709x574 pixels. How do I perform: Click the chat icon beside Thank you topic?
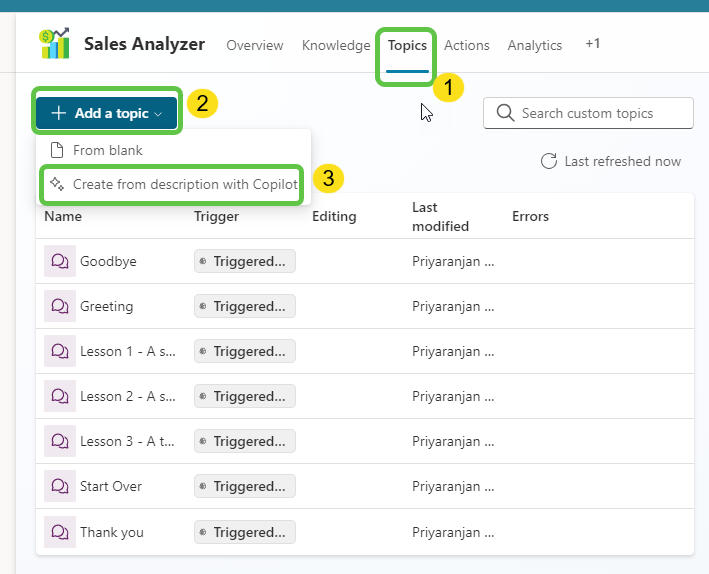60,532
